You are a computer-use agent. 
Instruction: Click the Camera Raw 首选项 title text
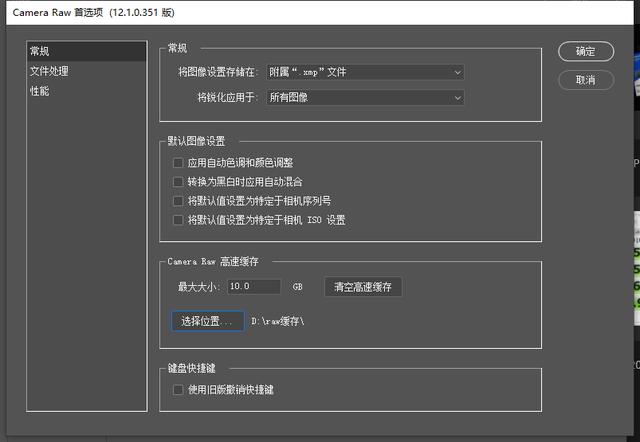[93, 13]
